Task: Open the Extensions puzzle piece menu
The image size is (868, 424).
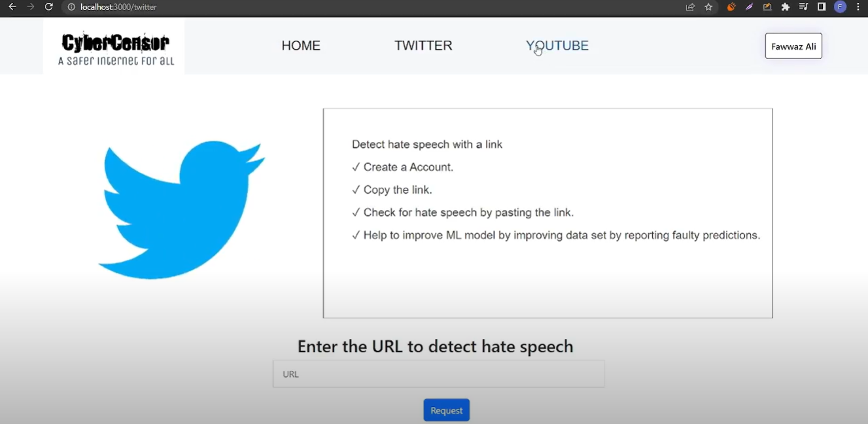Action: (x=786, y=7)
